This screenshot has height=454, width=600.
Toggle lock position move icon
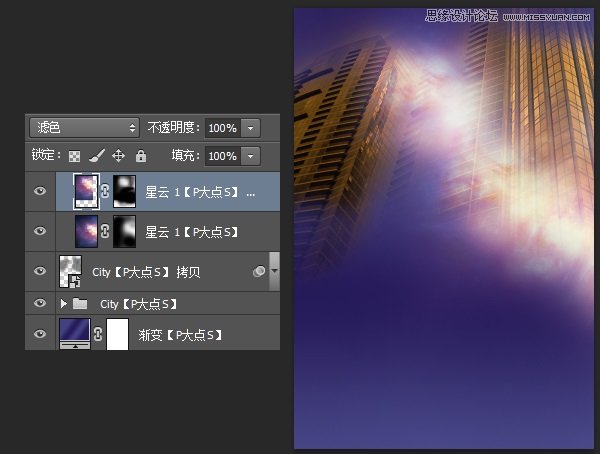119,156
